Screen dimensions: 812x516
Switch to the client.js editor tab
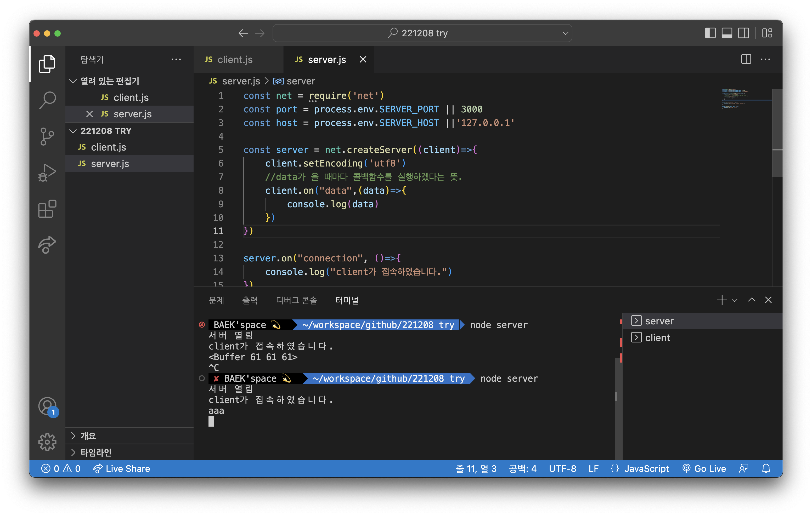235,60
